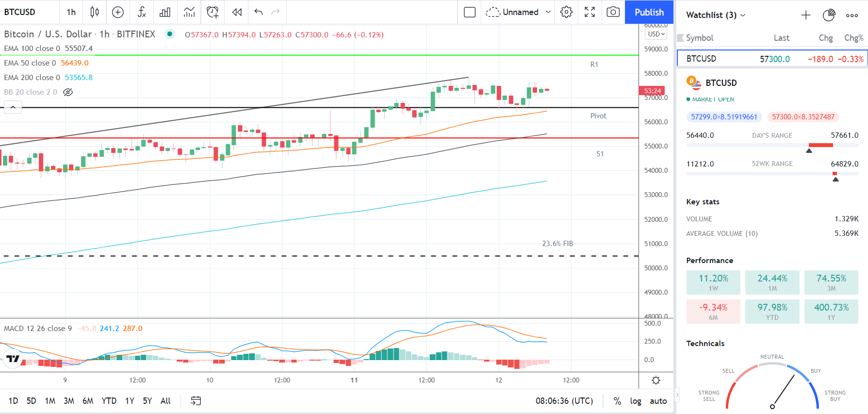
Task: Undo the last chart action
Action: click(x=258, y=12)
